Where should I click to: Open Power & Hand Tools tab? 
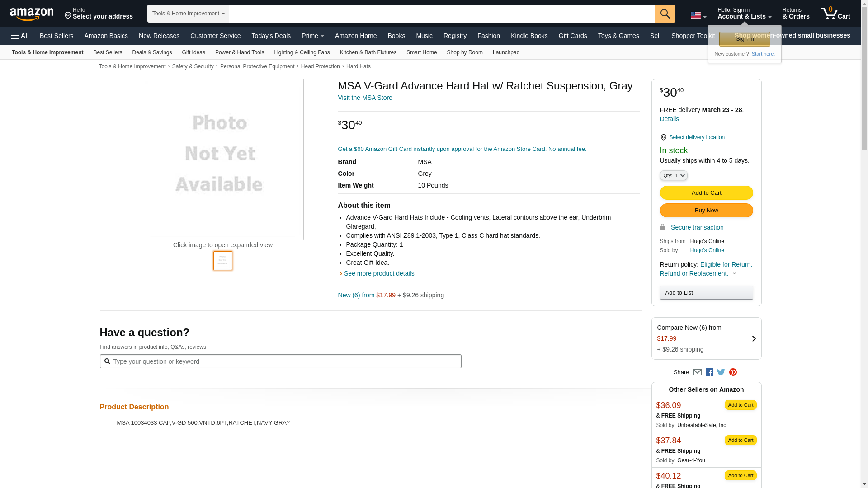[239, 52]
